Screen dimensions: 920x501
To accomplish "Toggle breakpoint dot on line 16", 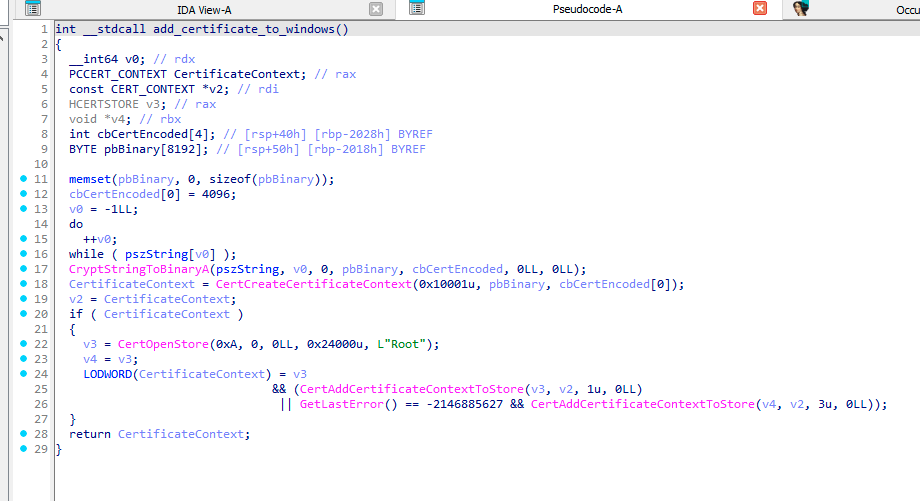I will coord(23,253).
